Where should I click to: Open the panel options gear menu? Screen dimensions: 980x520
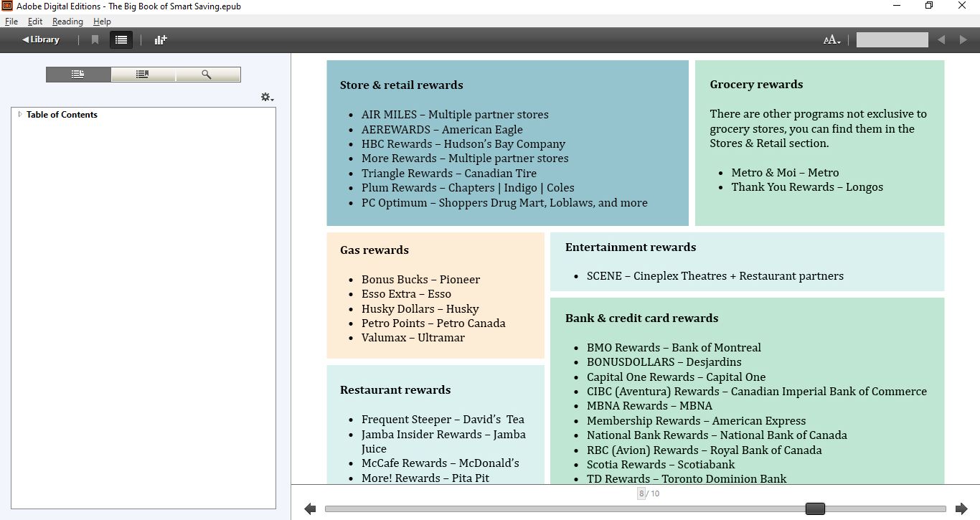(267, 97)
